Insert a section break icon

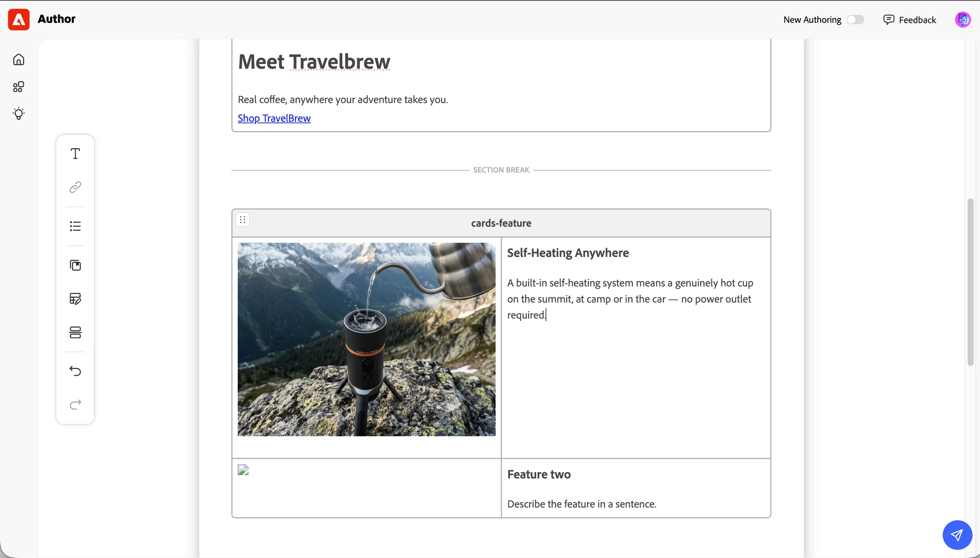[75, 332]
